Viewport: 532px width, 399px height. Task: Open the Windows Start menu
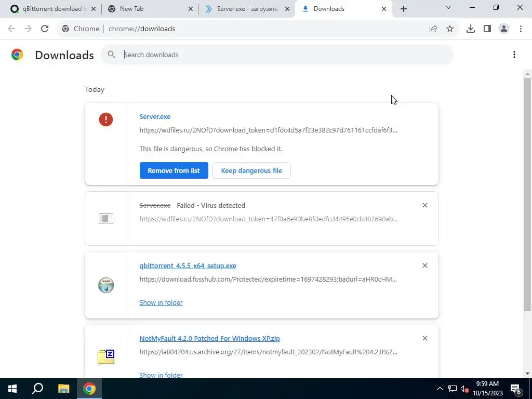[x=12, y=389]
